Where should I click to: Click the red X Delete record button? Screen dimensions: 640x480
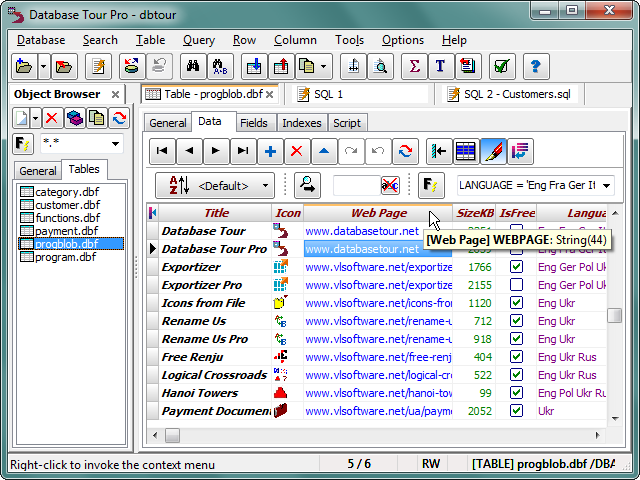pyautogui.click(x=296, y=151)
